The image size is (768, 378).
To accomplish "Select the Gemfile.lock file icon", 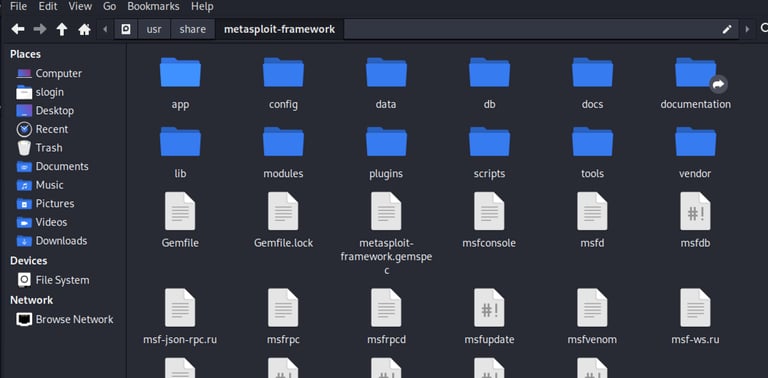I will click(x=283, y=212).
